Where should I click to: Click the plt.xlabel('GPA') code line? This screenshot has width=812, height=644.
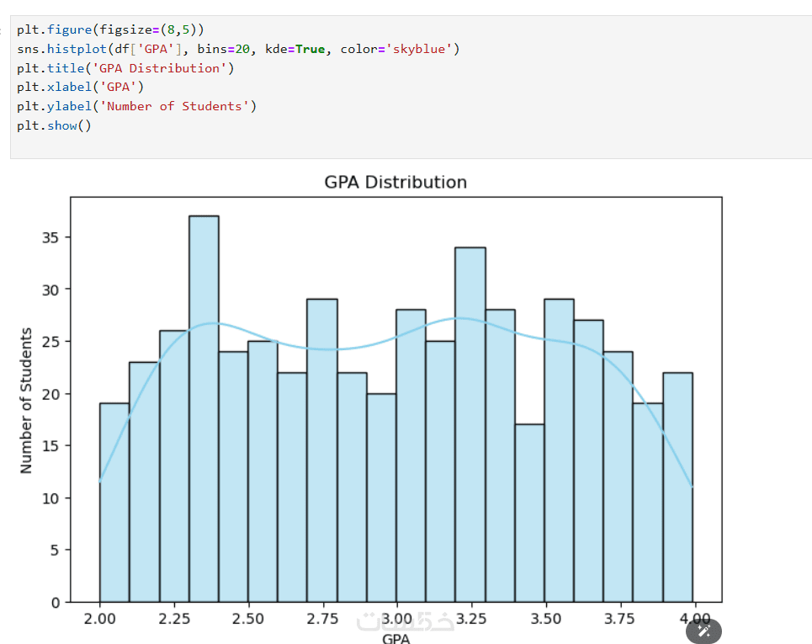coord(80,87)
